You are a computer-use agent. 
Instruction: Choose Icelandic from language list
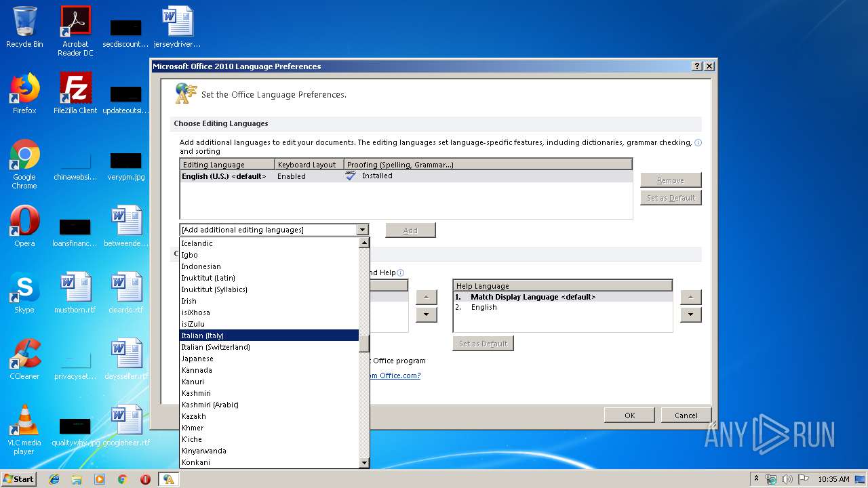[x=269, y=243]
